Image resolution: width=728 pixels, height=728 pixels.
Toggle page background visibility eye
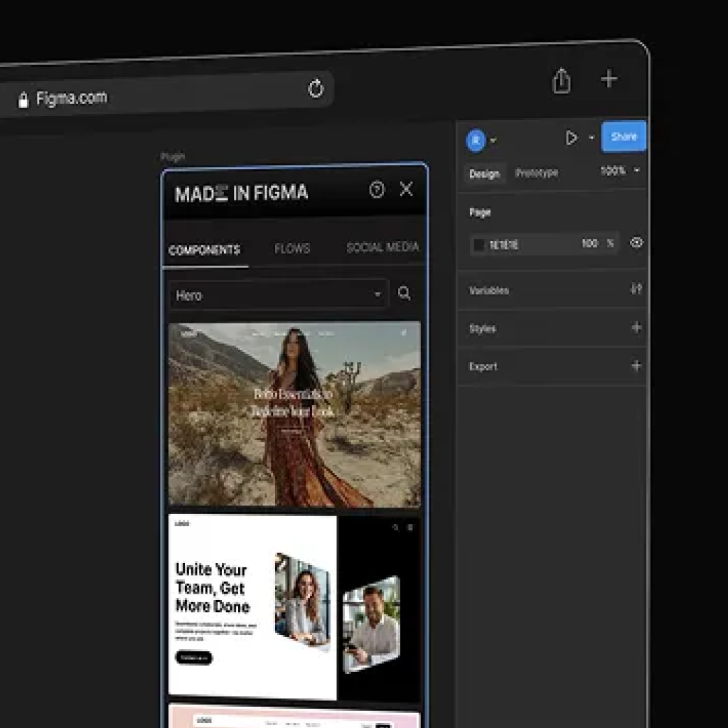click(636, 242)
